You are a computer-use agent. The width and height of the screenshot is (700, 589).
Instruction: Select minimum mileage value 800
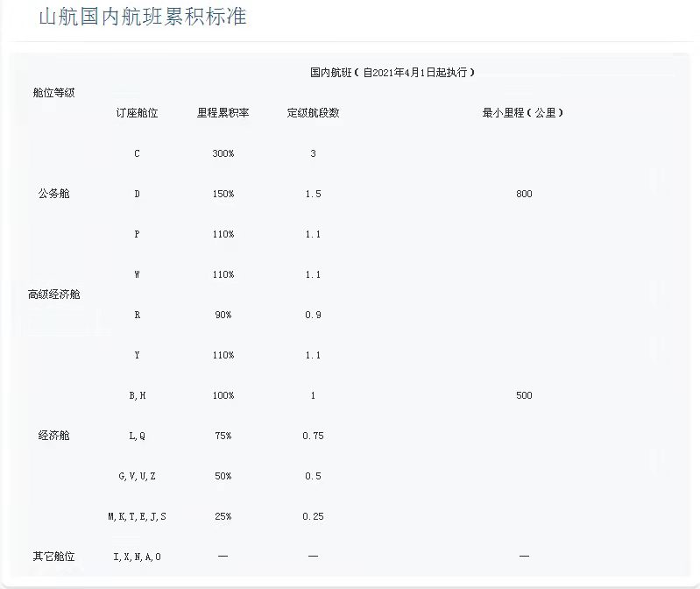click(x=524, y=194)
